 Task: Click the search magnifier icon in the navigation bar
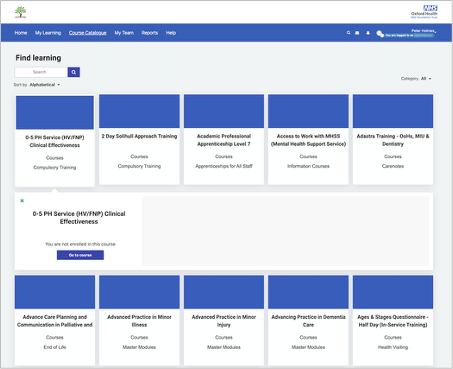point(348,33)
